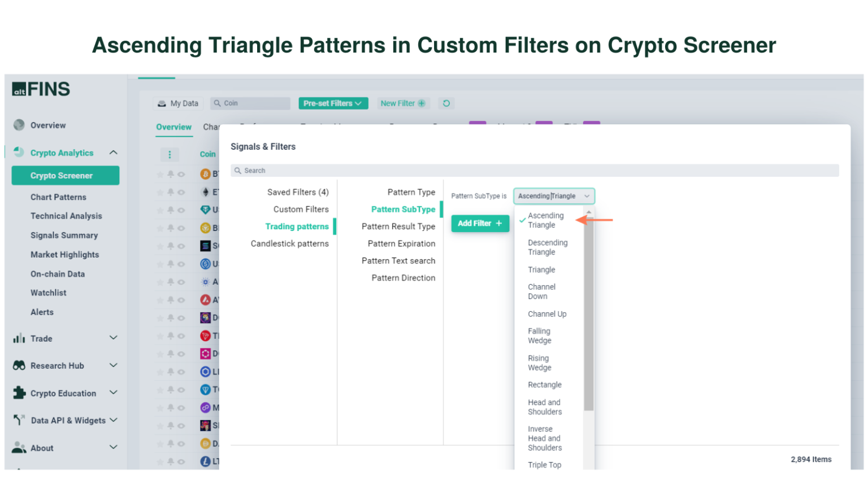Click the refresh icon next to New Filter
Screen dimensions: 868x488
(x=446, y=103)
